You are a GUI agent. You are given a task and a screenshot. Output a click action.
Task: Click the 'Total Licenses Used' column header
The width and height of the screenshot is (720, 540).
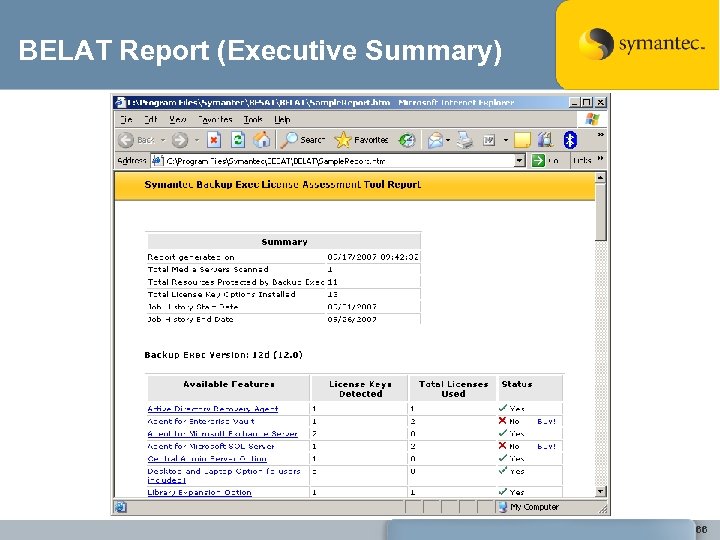[453, 389]
